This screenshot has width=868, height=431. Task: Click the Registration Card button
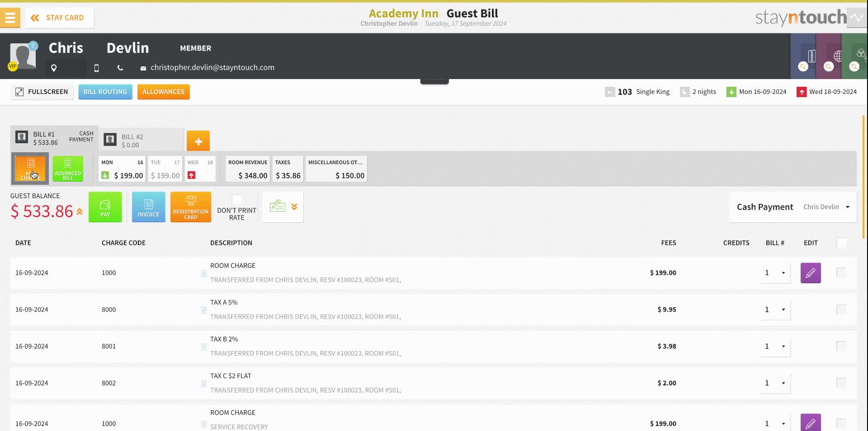[x=191, y=207]
